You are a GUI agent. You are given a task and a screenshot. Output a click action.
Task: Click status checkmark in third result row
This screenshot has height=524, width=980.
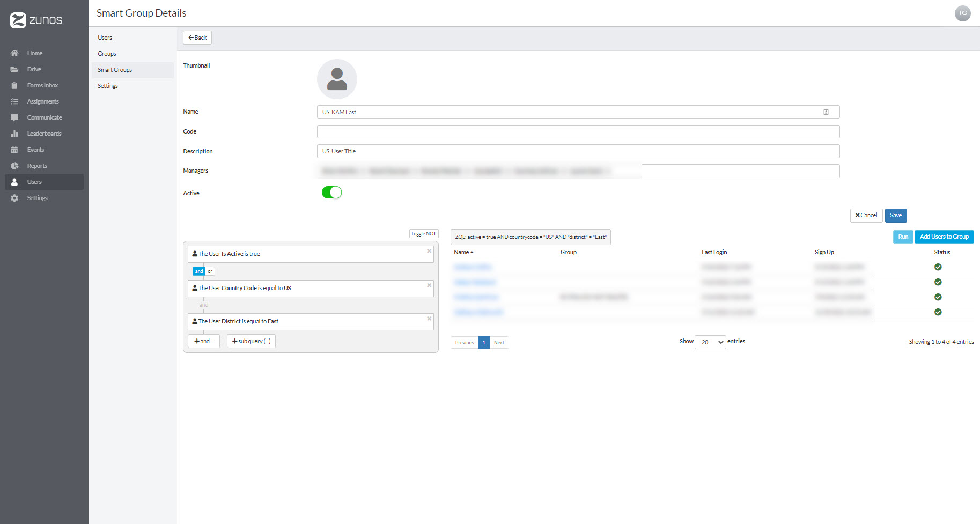pyautogui.click(x=938, y=297)
